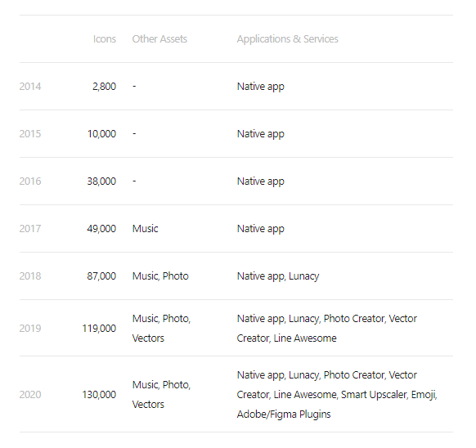Click the 2016 year label

[30, 181]
